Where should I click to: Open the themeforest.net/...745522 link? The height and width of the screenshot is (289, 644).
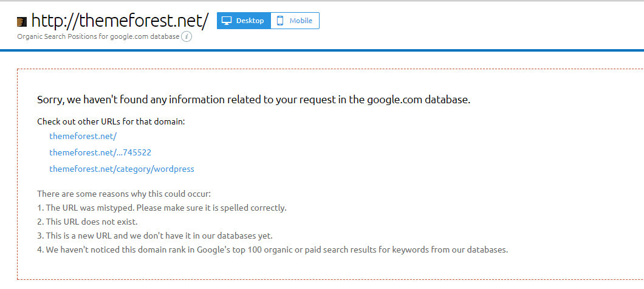100,153
